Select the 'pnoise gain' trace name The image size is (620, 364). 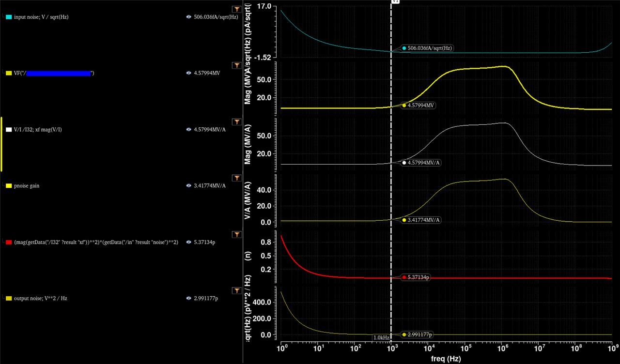(27, 186)
